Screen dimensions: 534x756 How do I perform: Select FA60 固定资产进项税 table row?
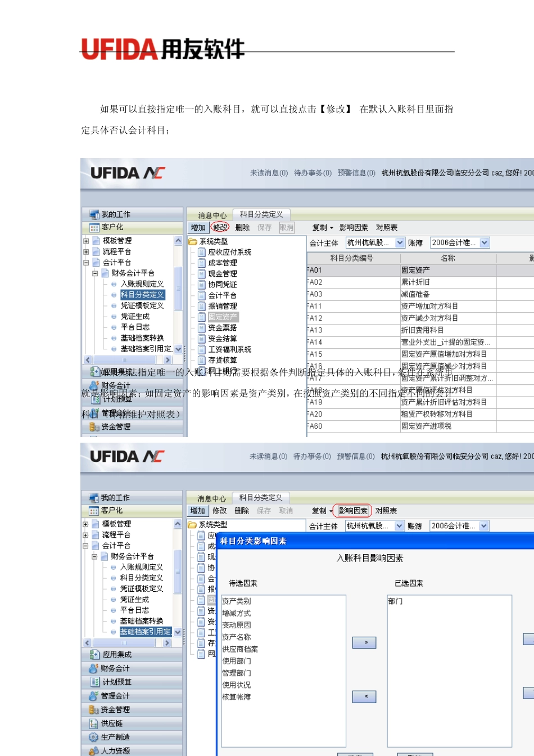pos(420,426)
